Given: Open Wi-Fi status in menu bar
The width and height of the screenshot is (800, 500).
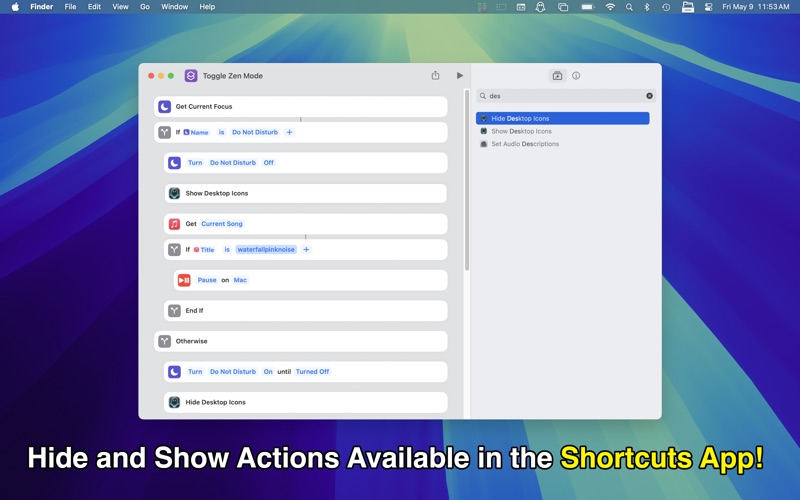Looking at the screenshot, I should (x=610, y=7).
